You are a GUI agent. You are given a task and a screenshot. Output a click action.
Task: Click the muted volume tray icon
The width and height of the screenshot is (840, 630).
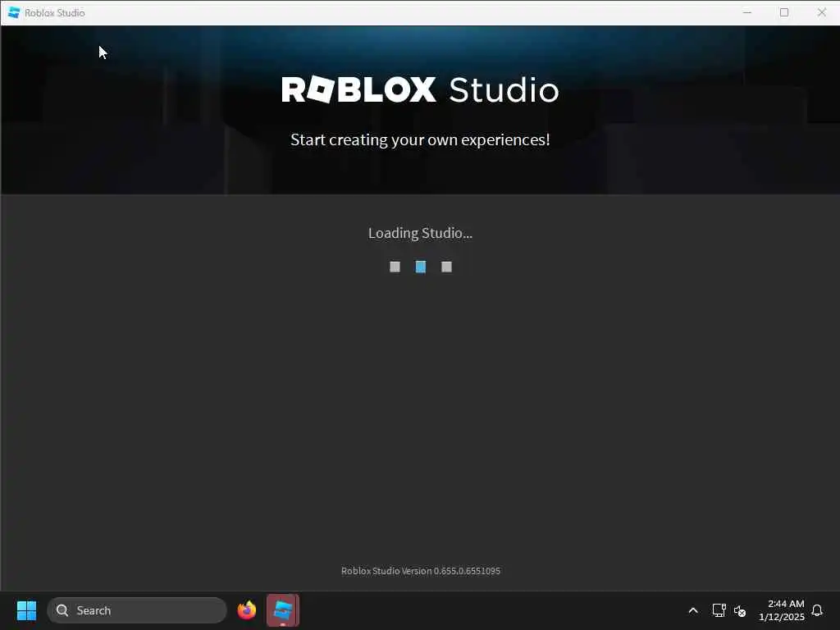click(740, 610)
